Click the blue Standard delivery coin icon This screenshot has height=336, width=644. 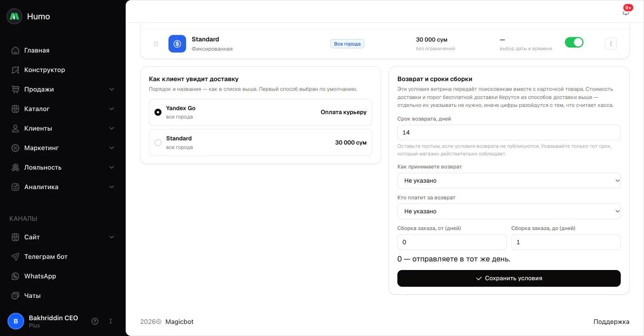(x=177, y=44)
